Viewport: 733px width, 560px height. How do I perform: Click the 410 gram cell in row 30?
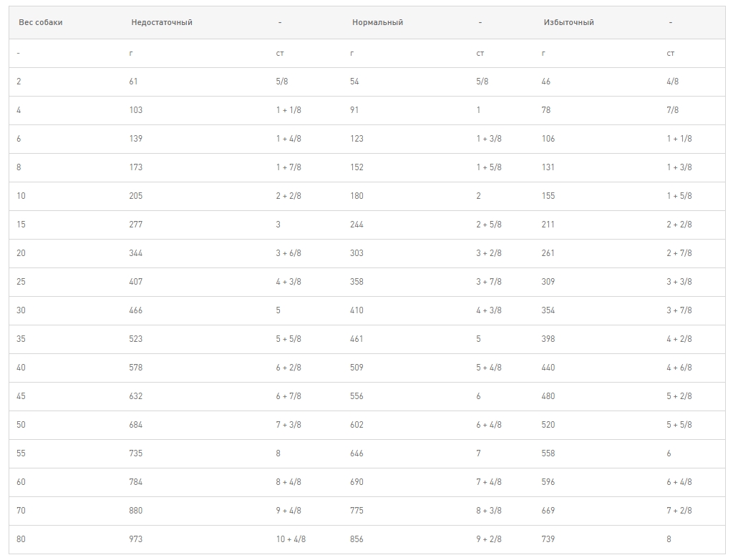click(x=356, y=310)
